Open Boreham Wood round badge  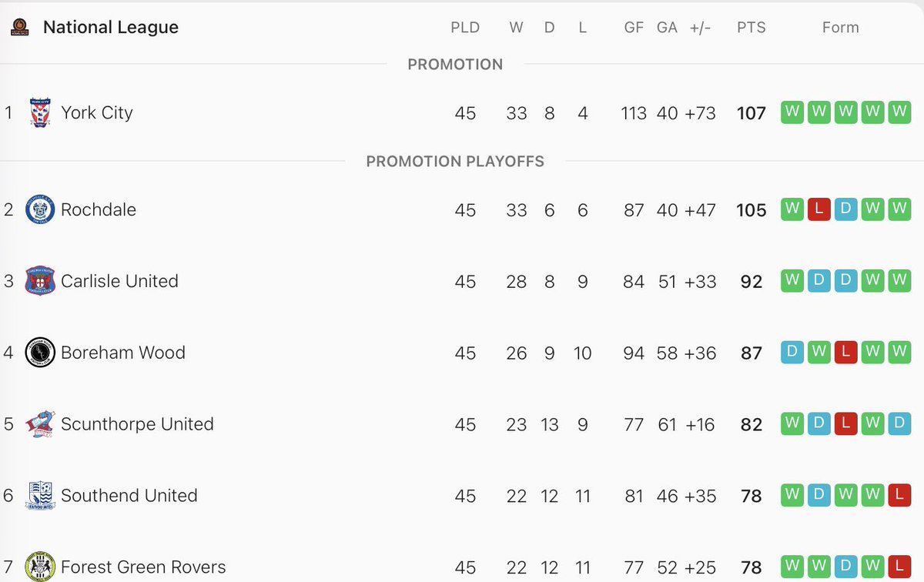[x=40, y=353]
